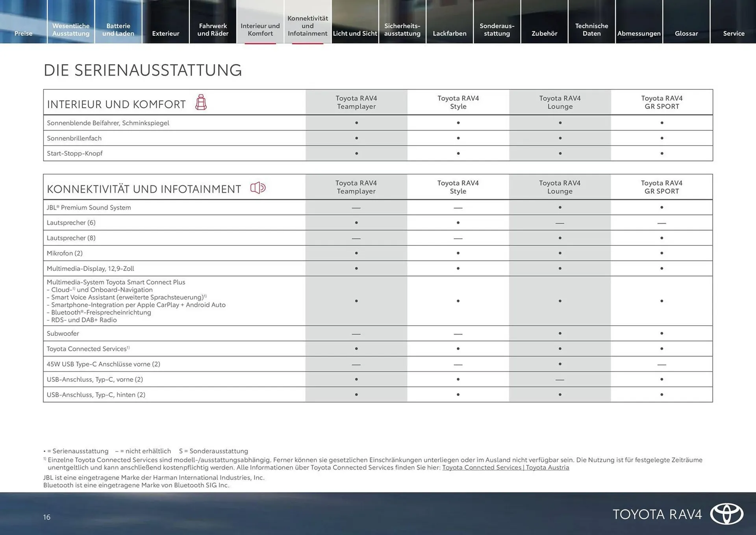Screen dimensions: 756x535
Task: Click the Toyota RAV4 GR SPORT column header
Action: [661, 102]
